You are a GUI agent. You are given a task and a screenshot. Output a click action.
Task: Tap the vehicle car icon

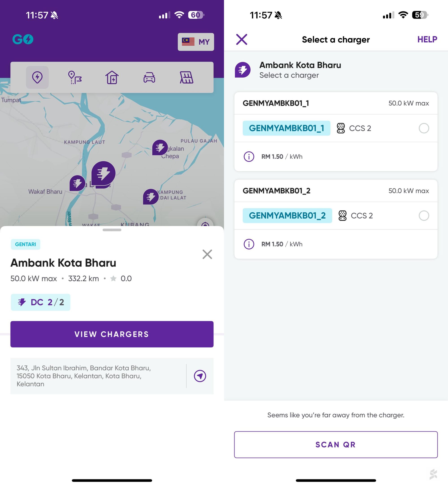point(149,77)
